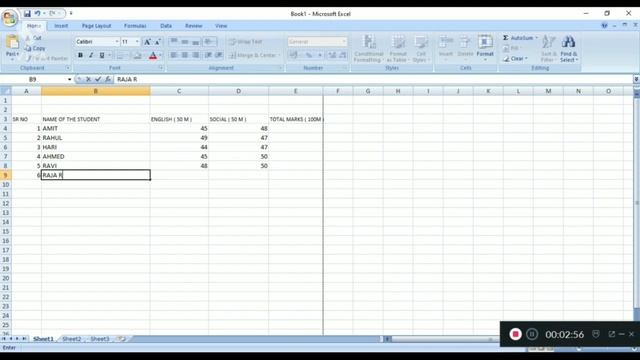640x360 pixels.
Task: Click the Fill button in Editing
Action: coord(511,48)
